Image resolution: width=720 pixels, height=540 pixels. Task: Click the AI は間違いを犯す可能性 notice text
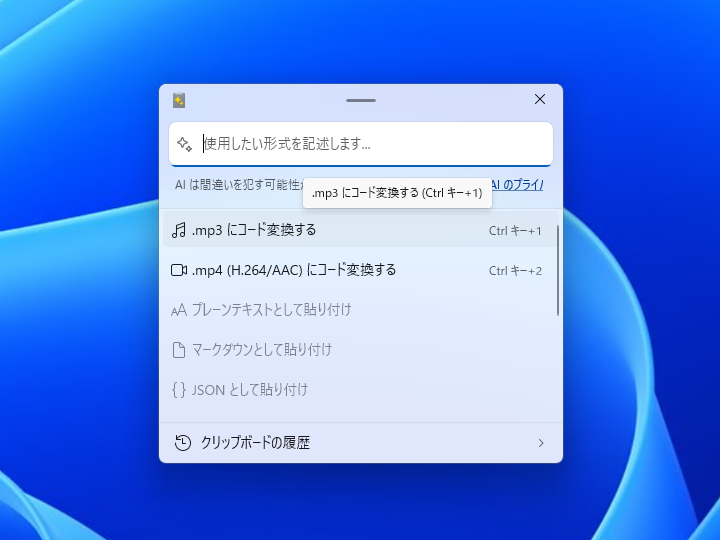coord(238,185)
